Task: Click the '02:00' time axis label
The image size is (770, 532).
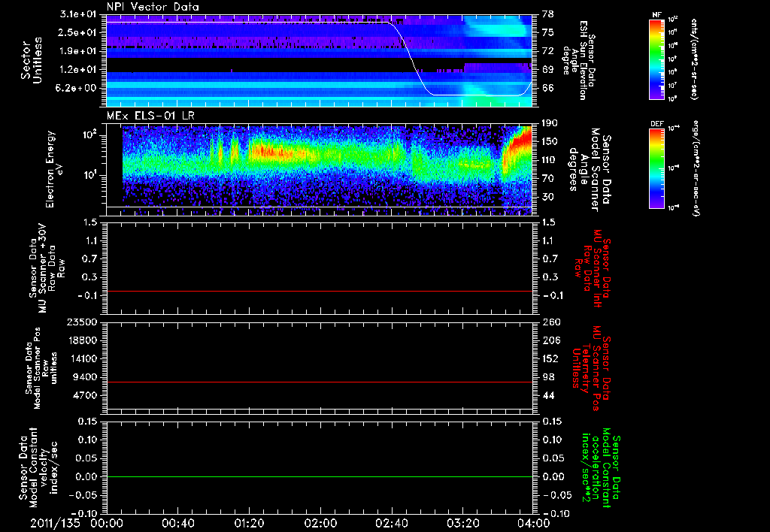Action: tap(320, 523)
